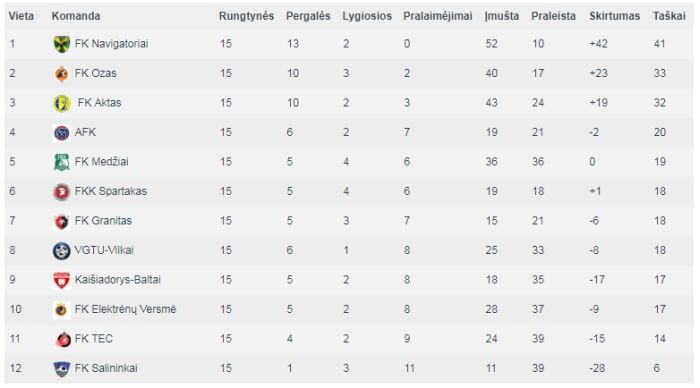The width and height of the screenshot is (700, 388).
Task: Click the Skirtumas column header
Action: (x=614, y=16)
